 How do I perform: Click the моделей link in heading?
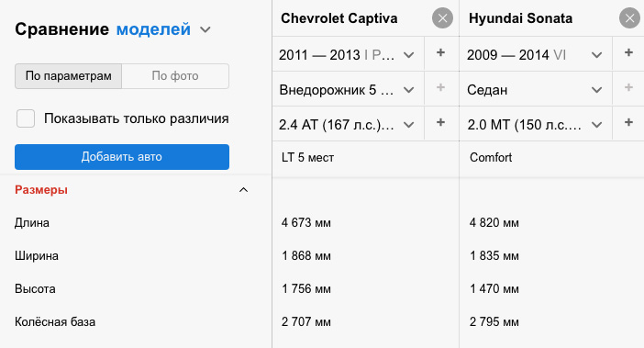[153, 29]
